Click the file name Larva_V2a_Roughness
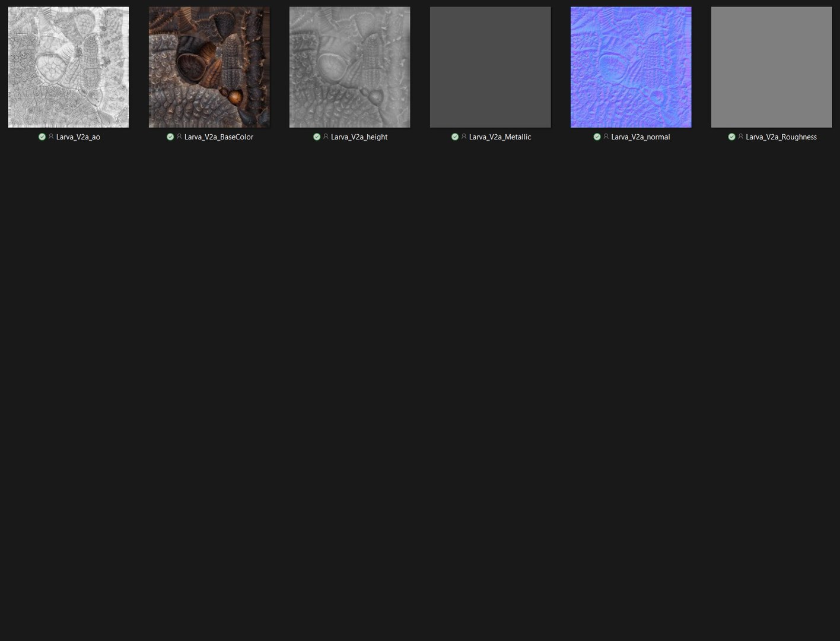This screenshot has width=840, height=641. coord(781,137)
